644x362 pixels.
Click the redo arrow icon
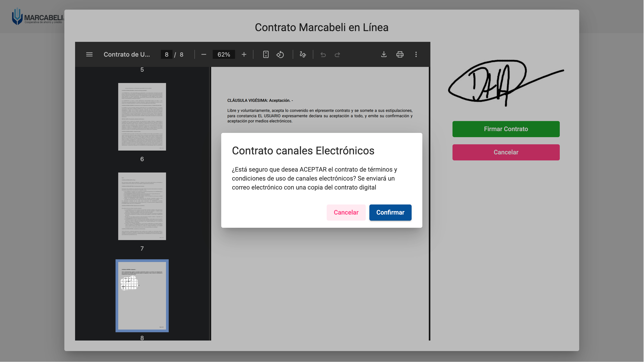point(337,54)
